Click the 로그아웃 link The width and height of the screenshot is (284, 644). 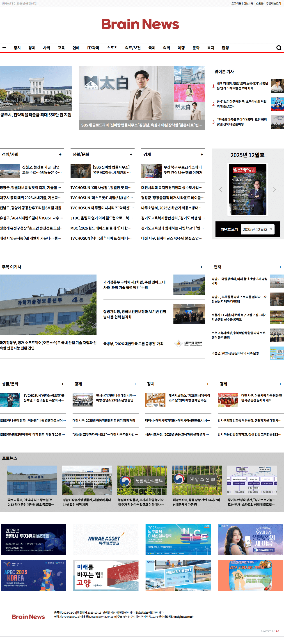pos(236,4)
